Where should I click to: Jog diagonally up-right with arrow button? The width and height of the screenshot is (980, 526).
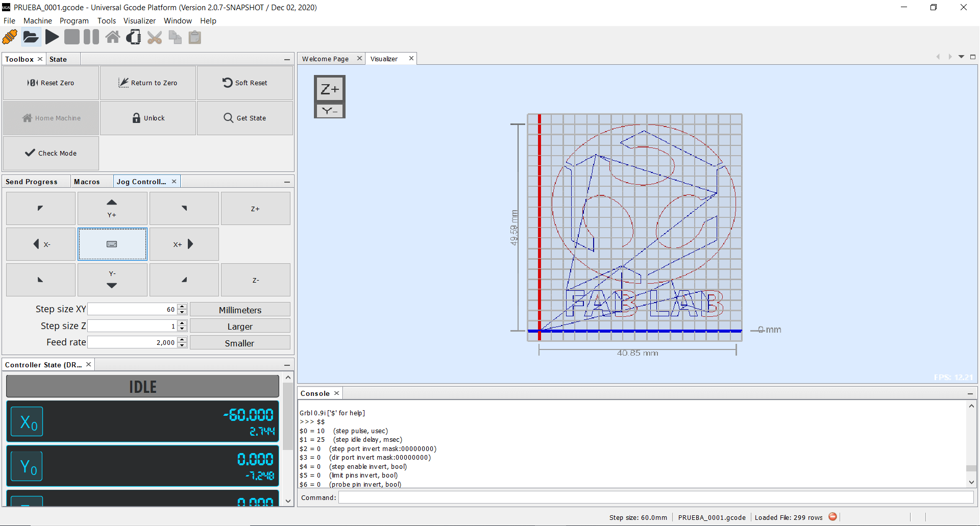click(x=184, y=208)
